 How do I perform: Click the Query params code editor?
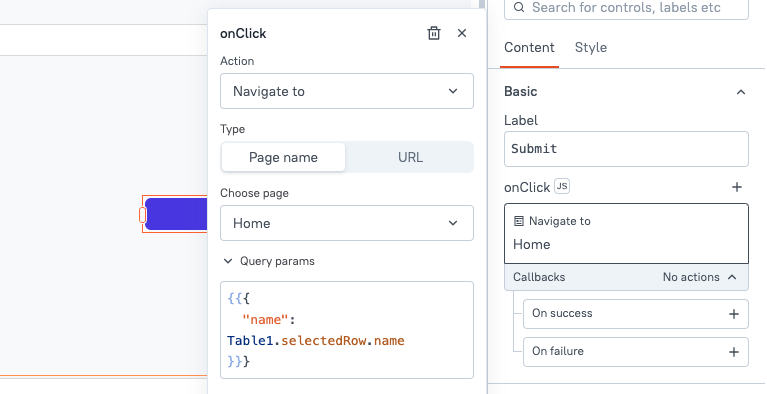347,330
